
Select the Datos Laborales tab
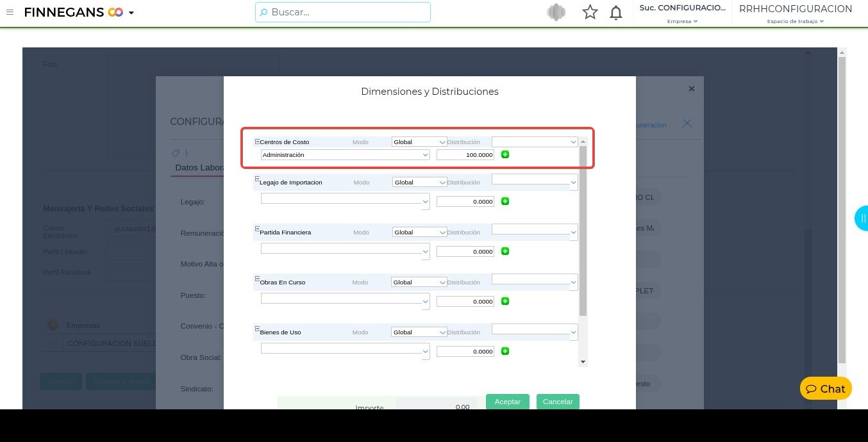point(198,168)
